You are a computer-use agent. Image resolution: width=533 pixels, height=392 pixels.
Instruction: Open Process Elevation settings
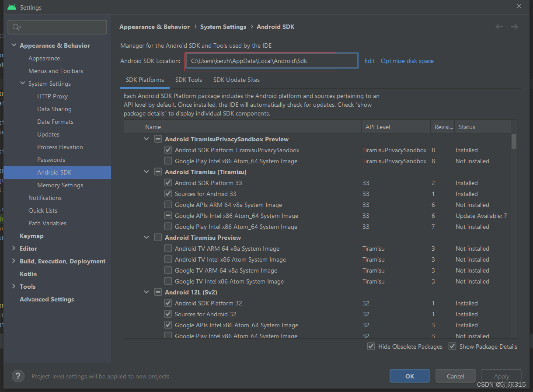point(60,147)
